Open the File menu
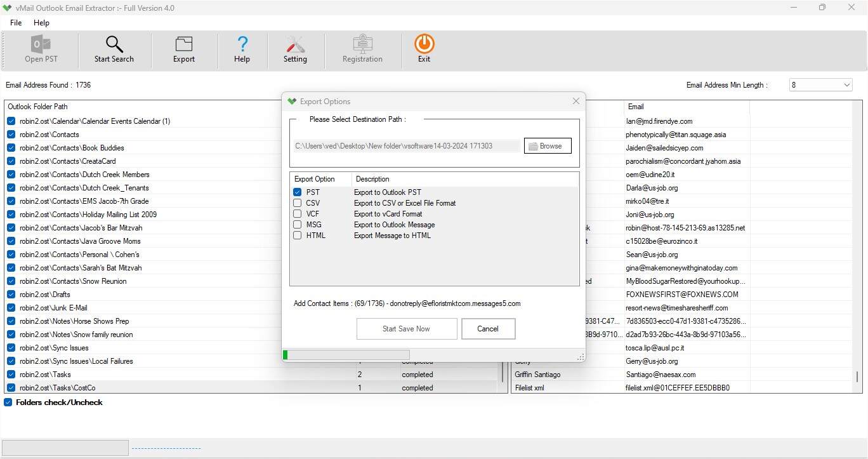The image size is (868, 459). click(16, 23)
